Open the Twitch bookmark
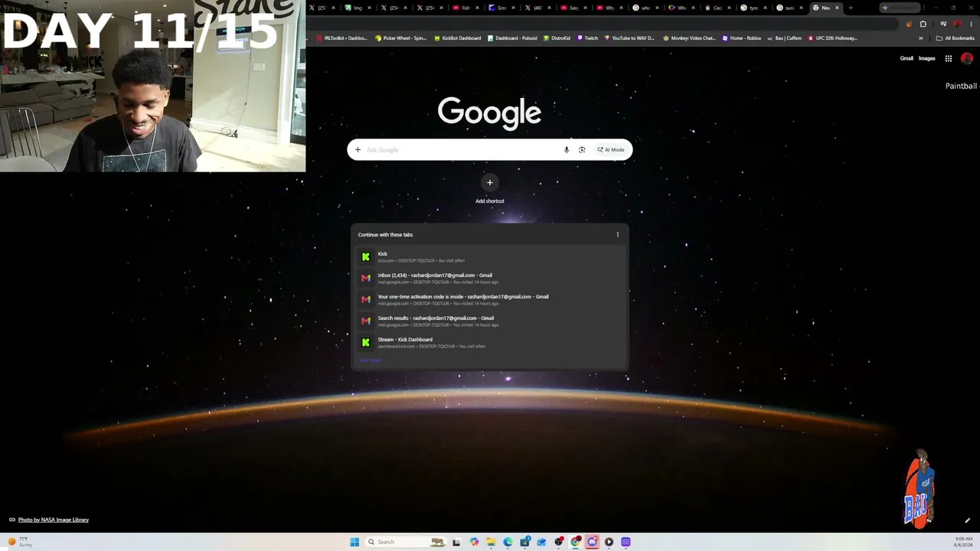The height and width of the screenshot is (551, 980). [x=587, y=38]
